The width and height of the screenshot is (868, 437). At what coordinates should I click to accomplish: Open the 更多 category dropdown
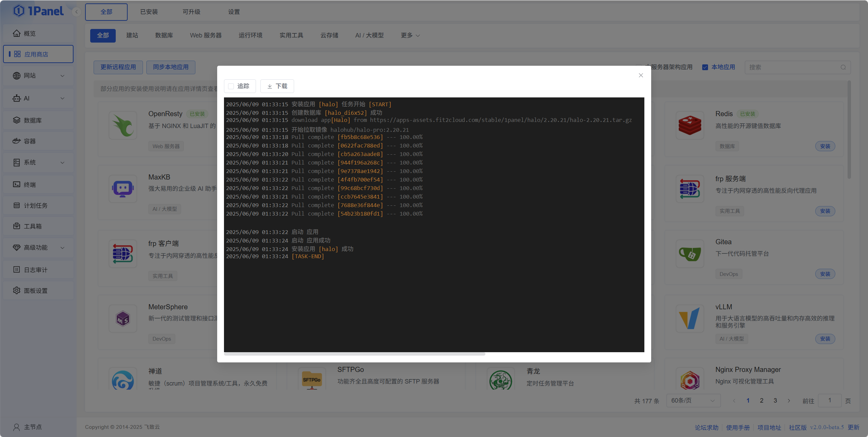[x=410, y=35]
